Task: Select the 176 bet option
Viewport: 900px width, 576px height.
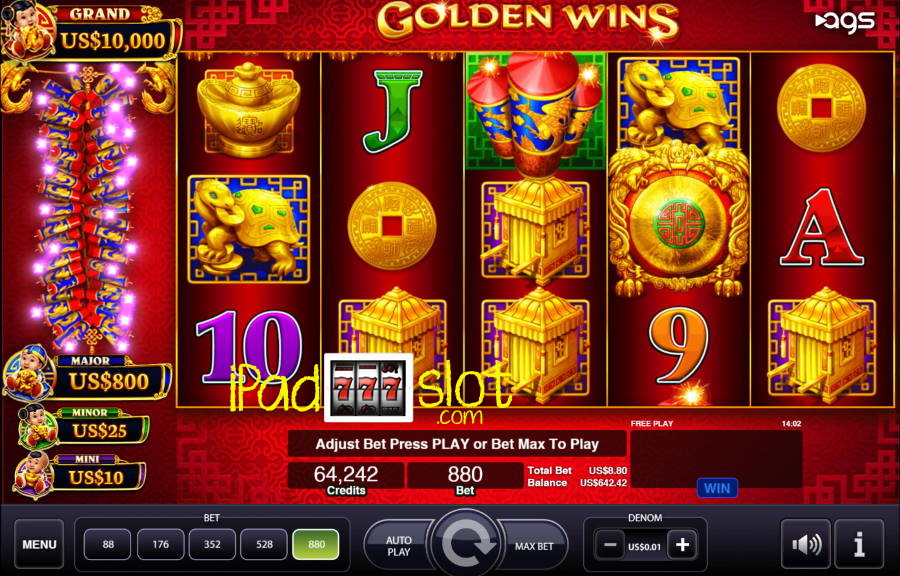Action: (x=160, y=544)
